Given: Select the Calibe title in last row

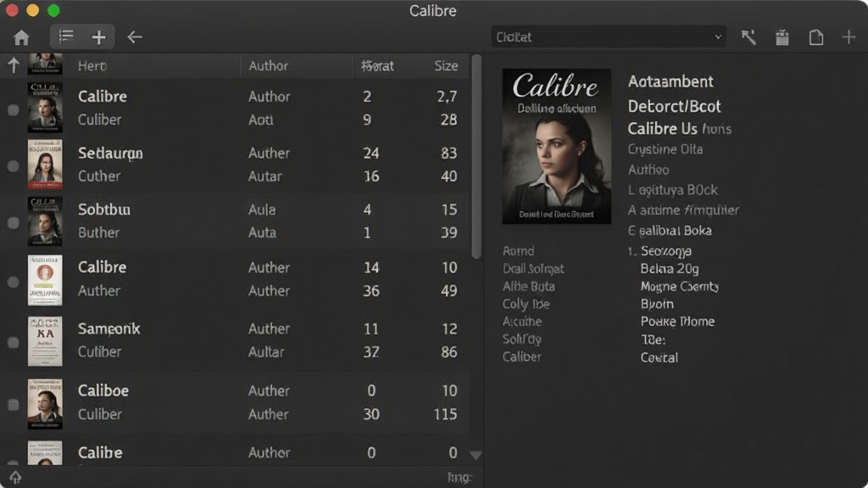Looking at the screenshot, I should pos(100,452).
